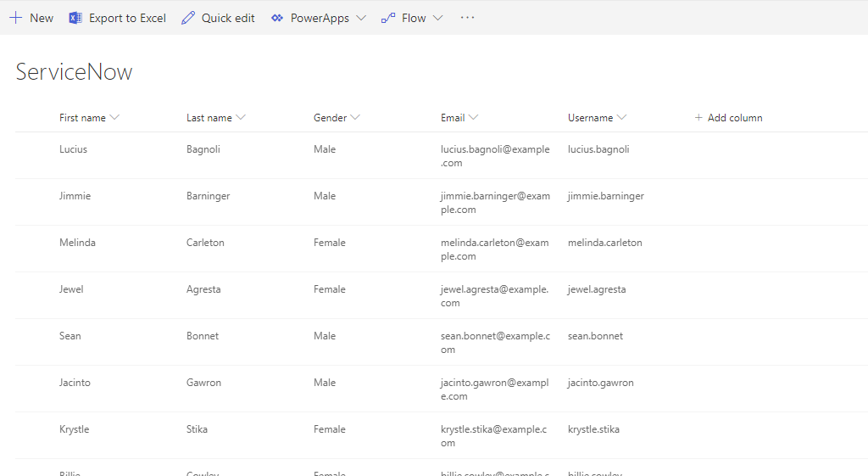Open the Gender column chevron menu
The image size is (868, 476).
point(355,117)
